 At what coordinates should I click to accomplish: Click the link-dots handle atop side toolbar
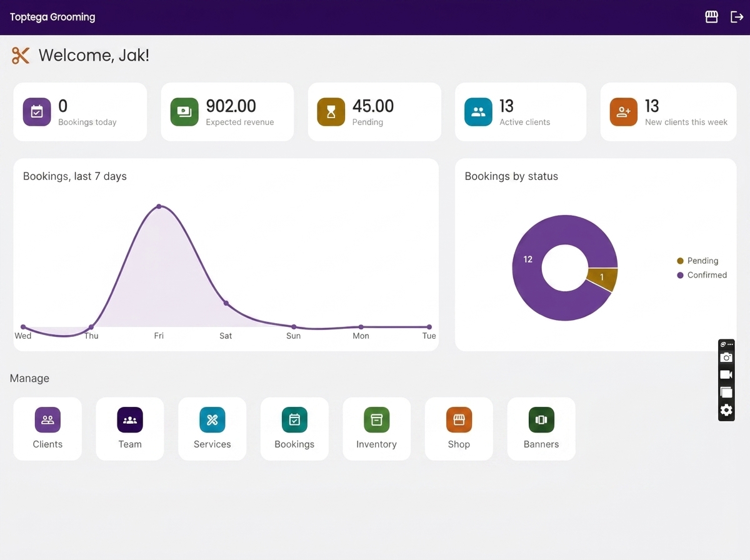click(x=726, y=344)
